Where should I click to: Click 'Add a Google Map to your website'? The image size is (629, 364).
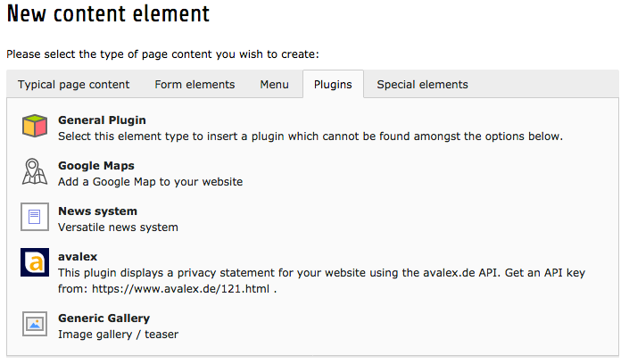[x=151, y=182]
